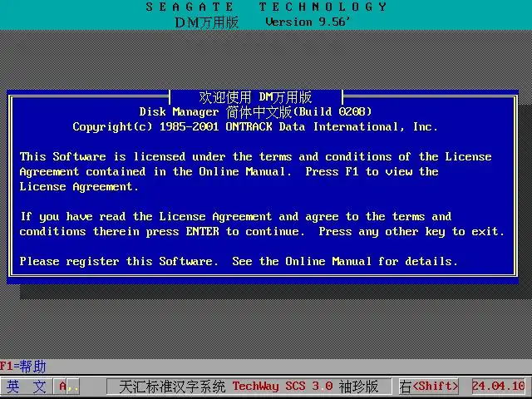The height and width of the screenshot is (399, 532).
Task: Click the 天汇标准汉字系统 TechWay SCS 3.0 label
Action: 249,387
